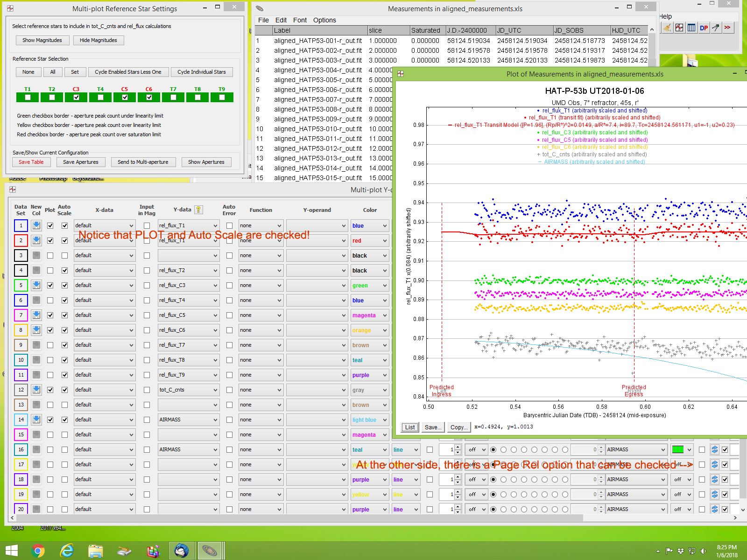Click the New Col icon for data set 1

36,226
